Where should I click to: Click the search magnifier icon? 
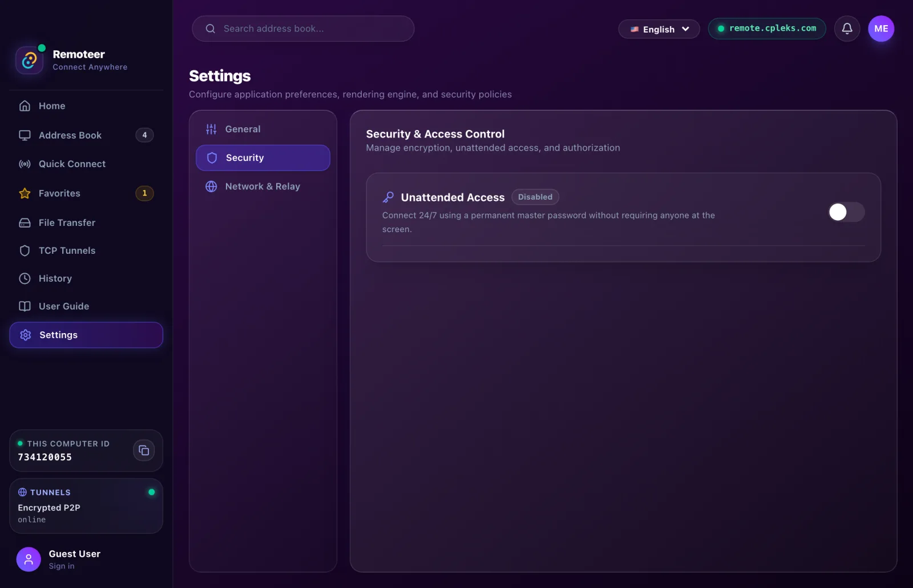pos(211,29)
